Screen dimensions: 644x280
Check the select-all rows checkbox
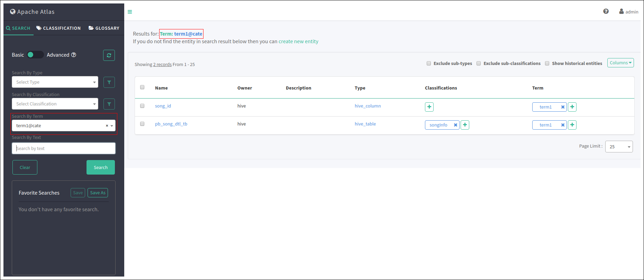tap(142, 87)
